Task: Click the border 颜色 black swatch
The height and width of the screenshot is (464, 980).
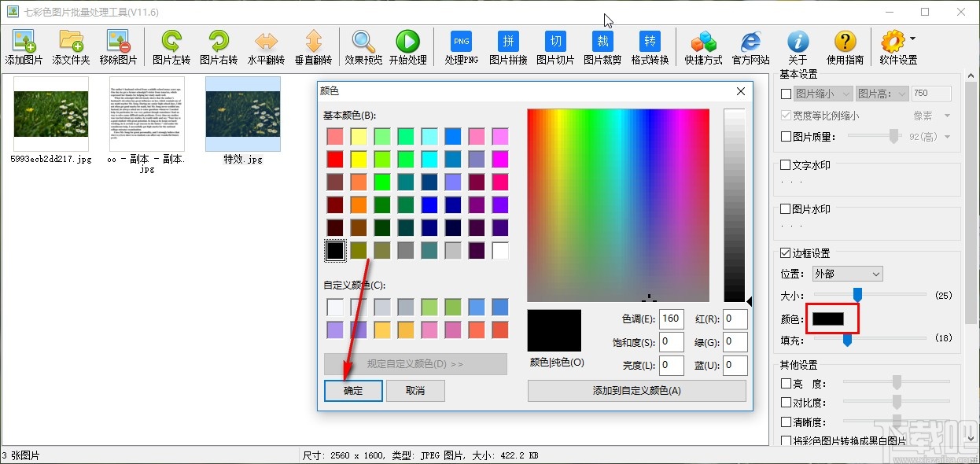Action: click(x=828, y=319)
